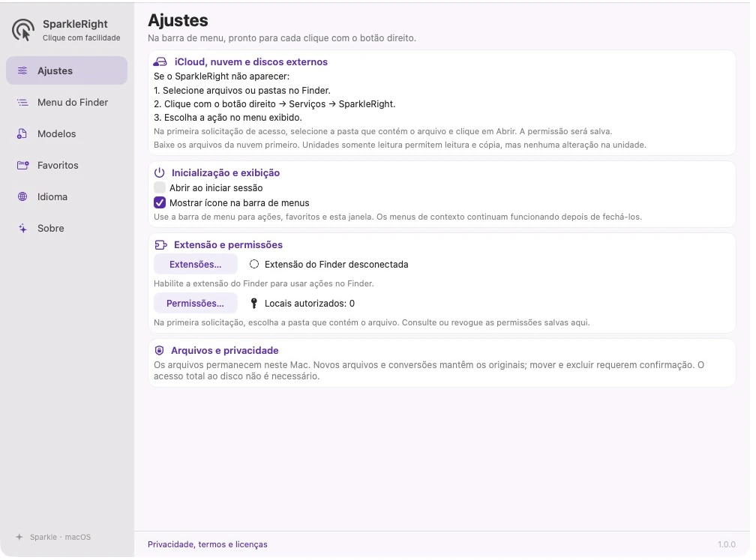This screenshot has height=560, width=756.
Task: Click the SparkleRight cursor logo icon
Action: [x=23, y=30]
